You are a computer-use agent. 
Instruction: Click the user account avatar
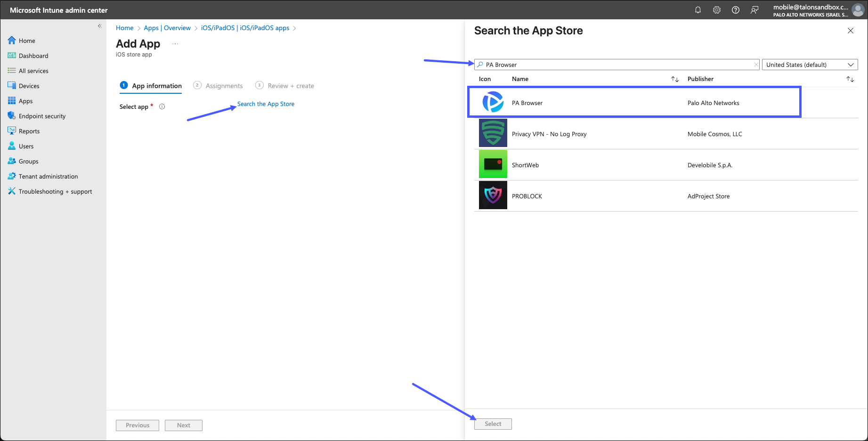pos(858,10)
